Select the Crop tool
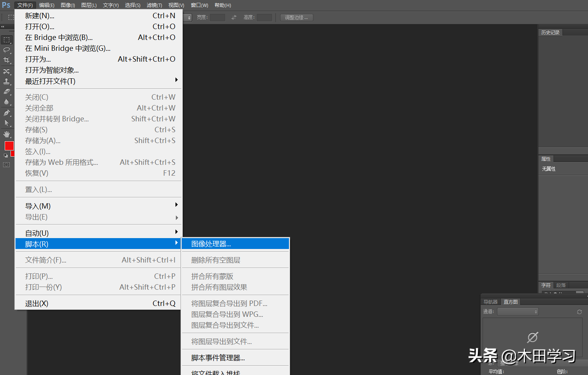The height and width of the screenshot is (375, 588). [7, 60]
